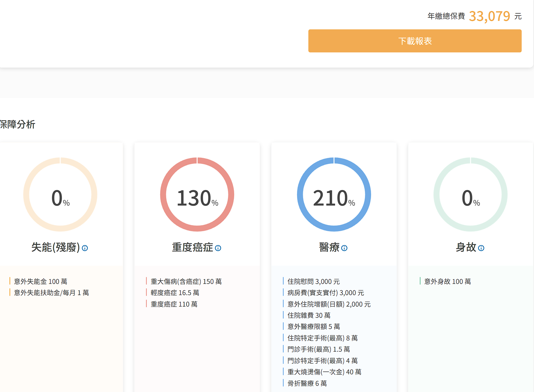Select 重大傷病(含癌症) 150 萬 item
Screen dimensions: 534x392
tap(186, 282)
